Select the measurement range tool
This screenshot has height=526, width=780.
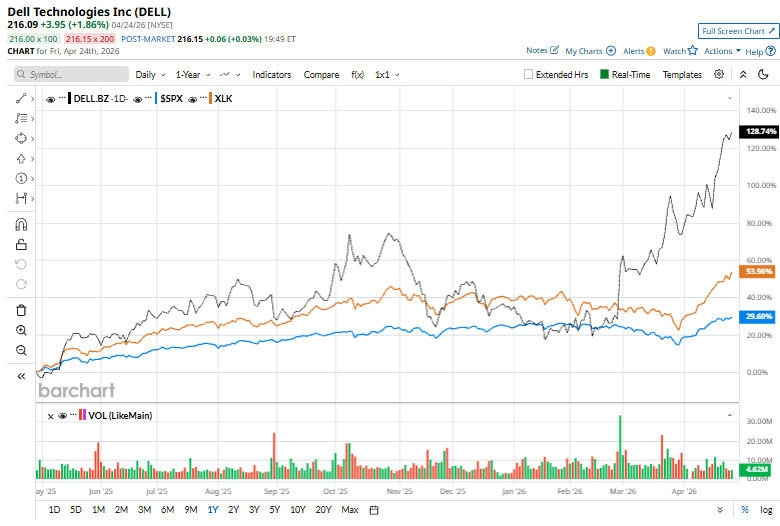point(21,199)
